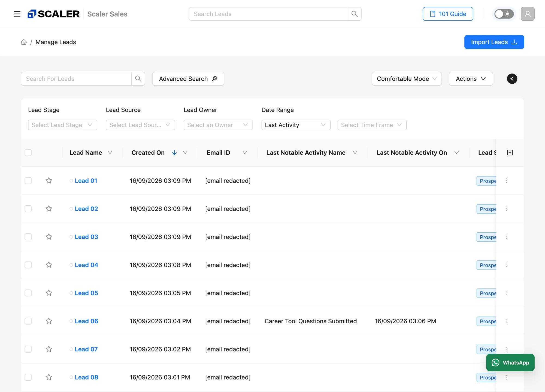545x392 pixels.
Task: Open row options for Lead 04
Action: [x=506, y=265]
